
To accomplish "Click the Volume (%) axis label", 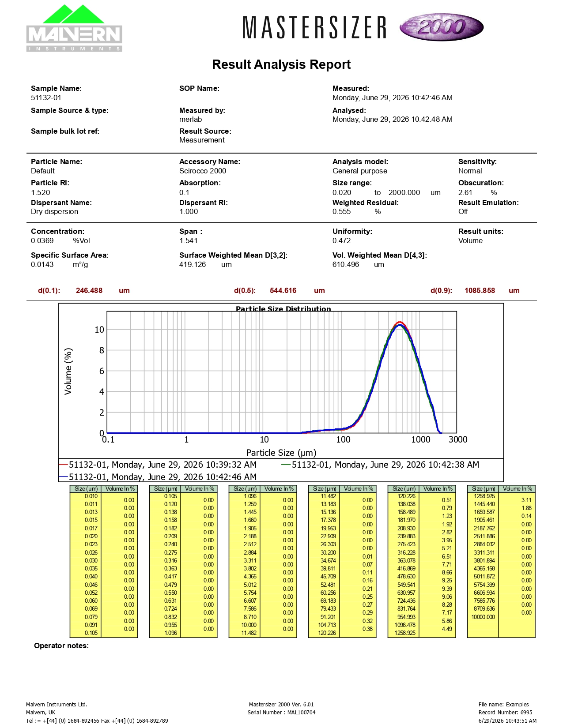I will click(68, 372).
